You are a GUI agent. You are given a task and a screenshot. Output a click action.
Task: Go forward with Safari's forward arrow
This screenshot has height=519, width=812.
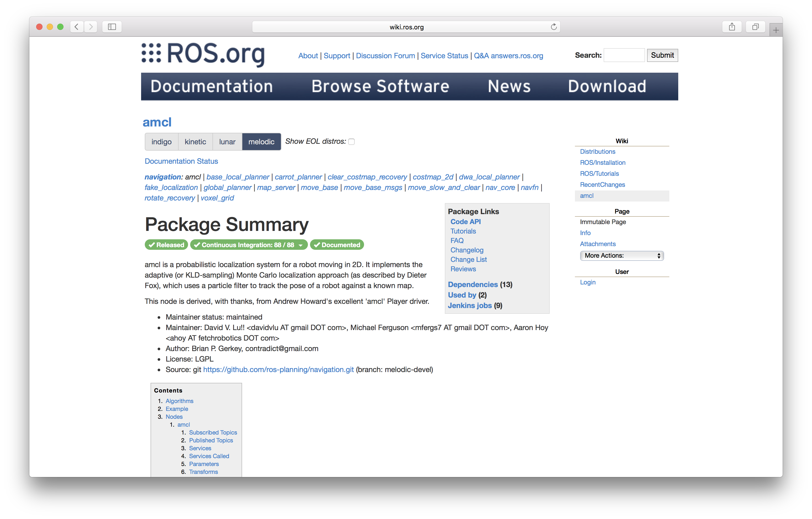91,27
